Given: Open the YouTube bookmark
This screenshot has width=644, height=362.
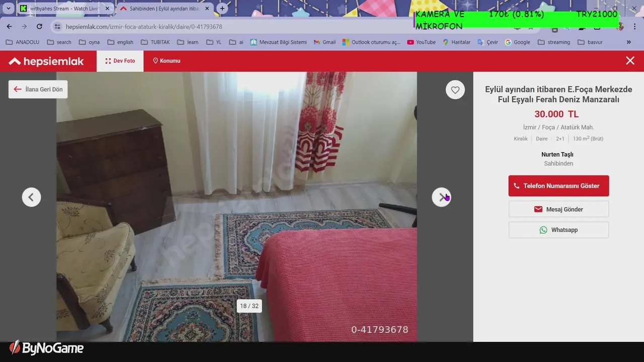Looking at the screenshot, I should (421, 42).
